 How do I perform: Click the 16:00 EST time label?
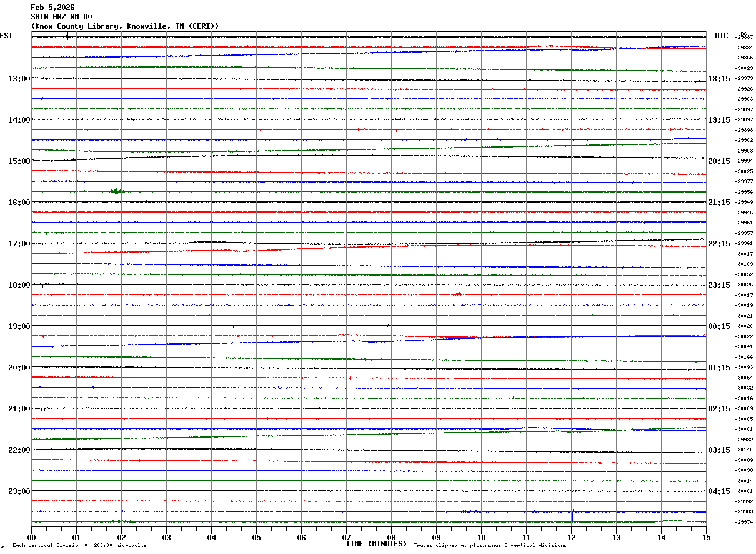19,203
